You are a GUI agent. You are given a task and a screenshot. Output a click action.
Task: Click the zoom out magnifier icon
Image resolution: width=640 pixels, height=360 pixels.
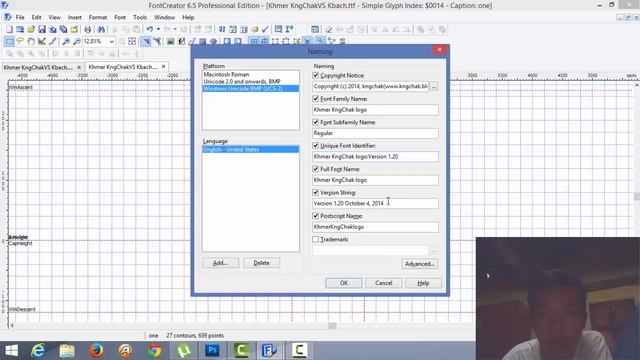[x=76, y=41]
